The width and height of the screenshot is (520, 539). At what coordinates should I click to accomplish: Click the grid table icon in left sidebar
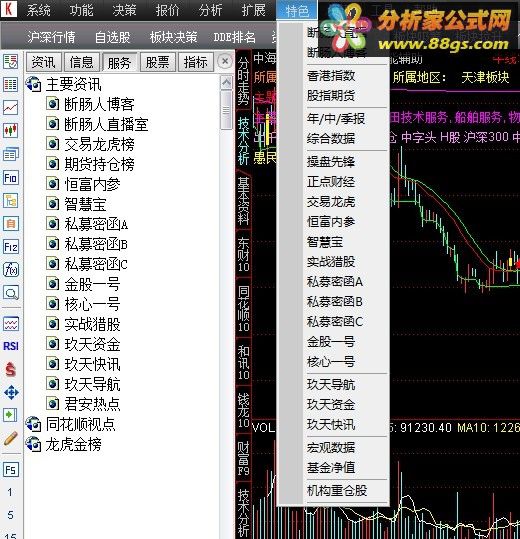coord(10,84)
